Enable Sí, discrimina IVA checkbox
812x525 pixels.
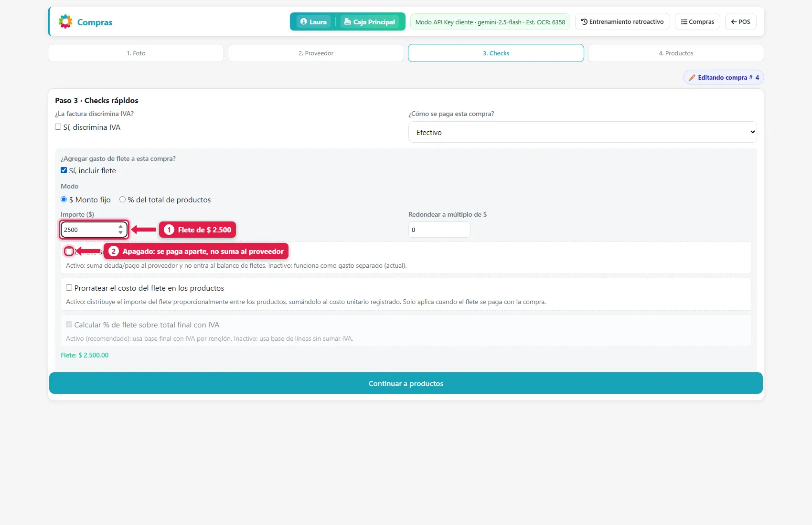click(58, 127)
